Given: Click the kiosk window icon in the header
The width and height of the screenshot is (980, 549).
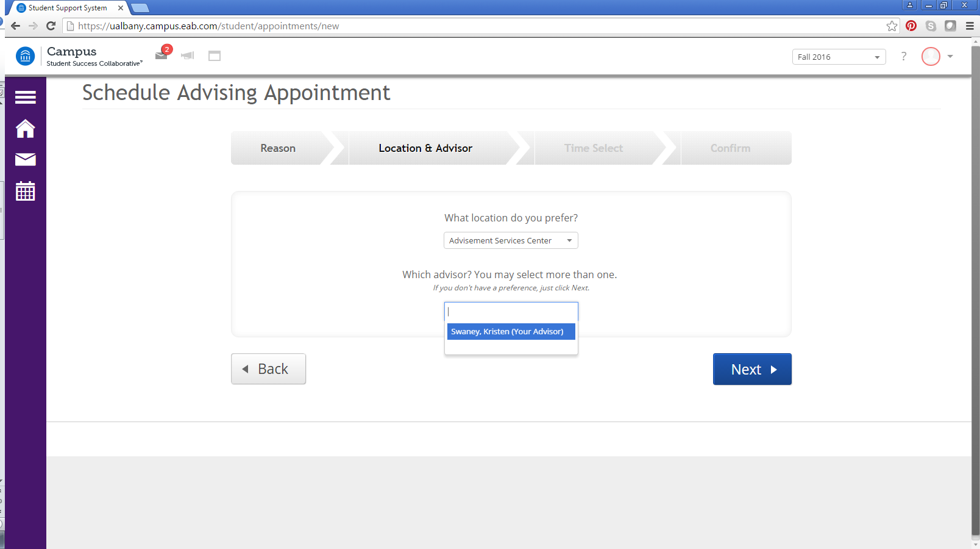Looking at the screenshot, I should tap(214, 56).
